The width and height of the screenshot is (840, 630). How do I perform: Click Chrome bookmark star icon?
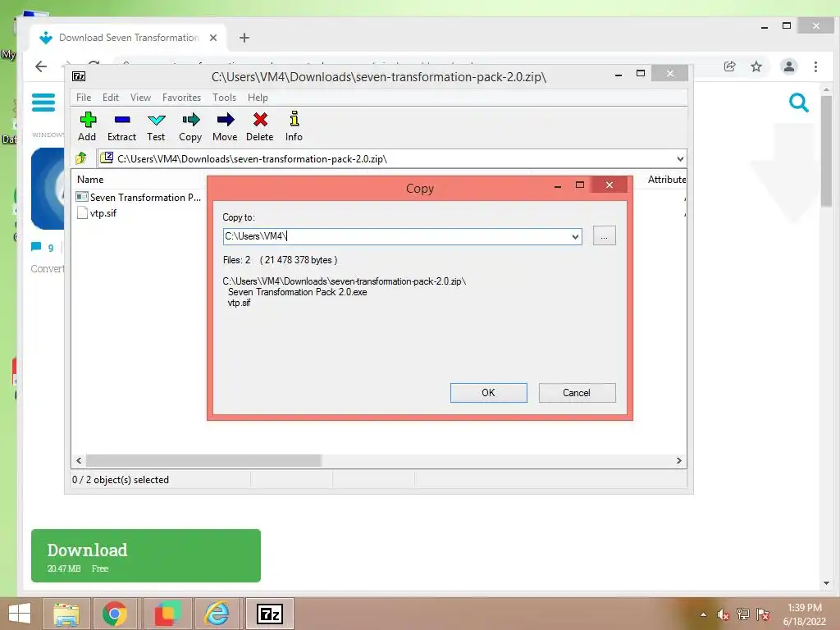click(756, 66)
